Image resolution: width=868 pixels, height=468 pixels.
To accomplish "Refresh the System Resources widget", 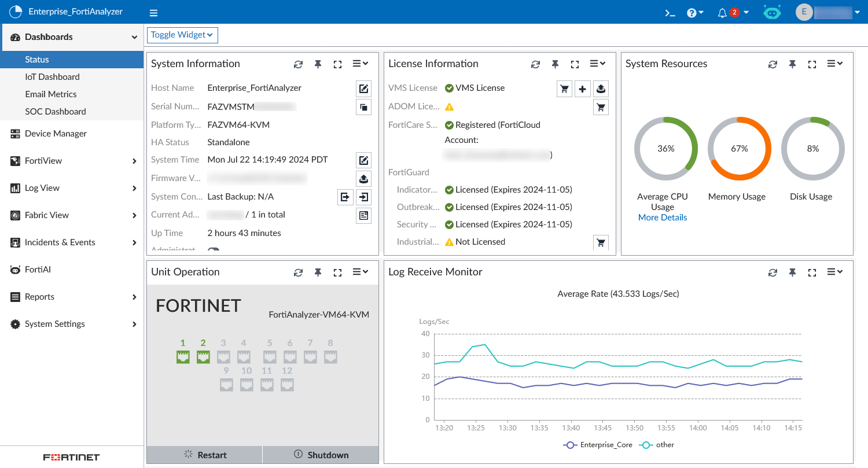I will [x=773, y=64].
